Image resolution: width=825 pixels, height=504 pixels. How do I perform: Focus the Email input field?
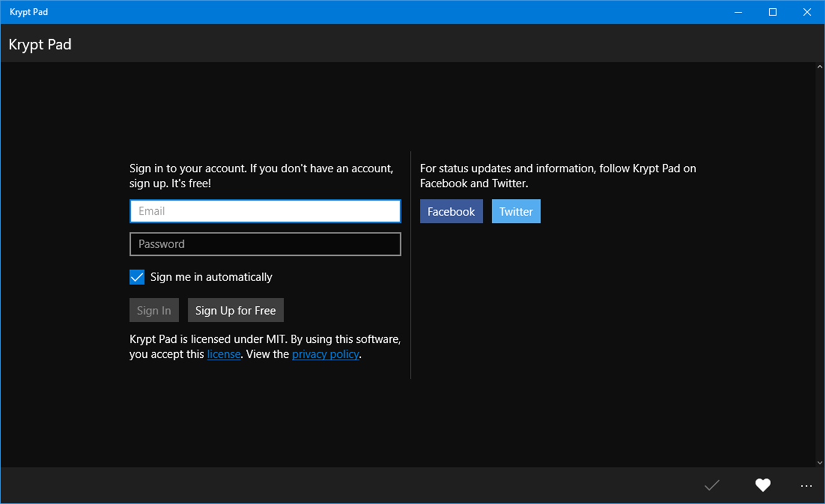pos(265,211)
